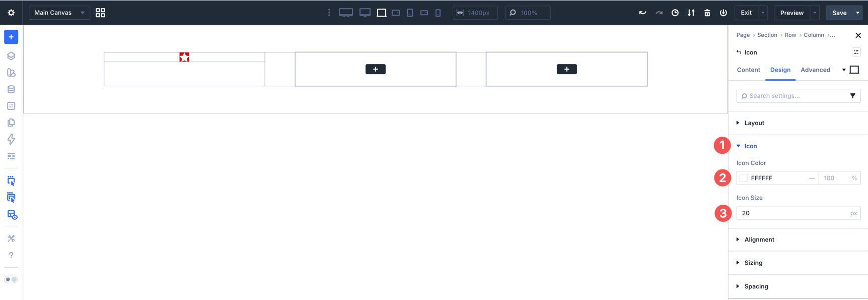Screen dimensions: 868x300
Task: Open the Exit dropdown arrow
Action: (x=763, y=13)
